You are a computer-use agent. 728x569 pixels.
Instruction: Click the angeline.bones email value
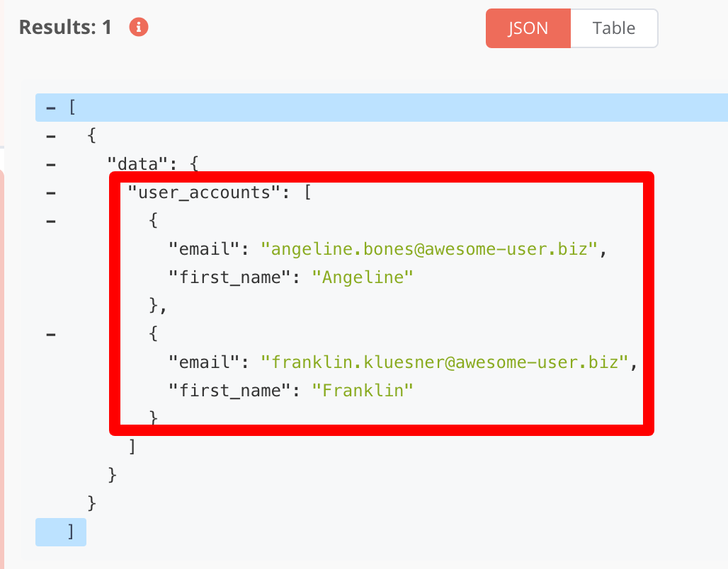(x=431, y=248)
